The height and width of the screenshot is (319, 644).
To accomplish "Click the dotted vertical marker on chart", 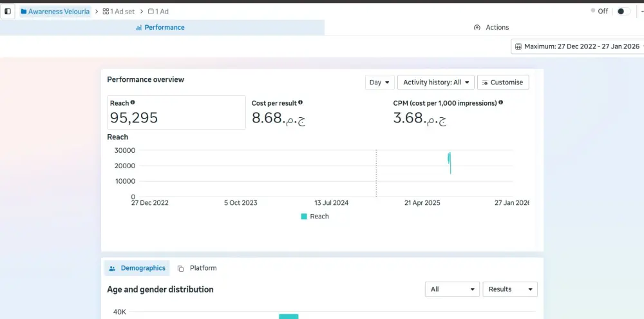I will [376, 173].
